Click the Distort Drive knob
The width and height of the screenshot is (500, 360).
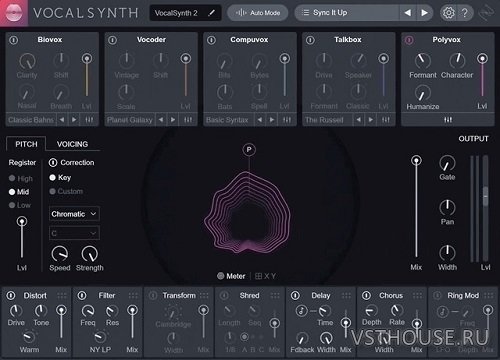16,311
